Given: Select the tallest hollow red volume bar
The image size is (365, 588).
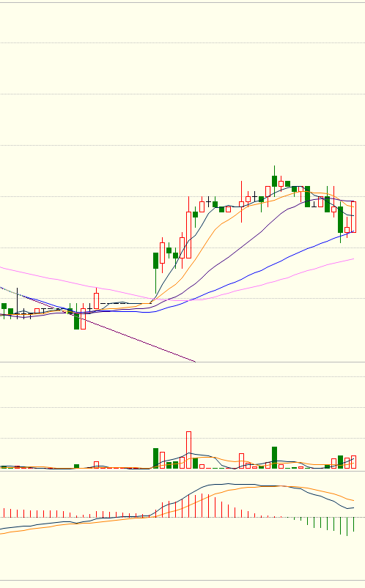Looking at the screenshot, I should (x=188, y=450).
